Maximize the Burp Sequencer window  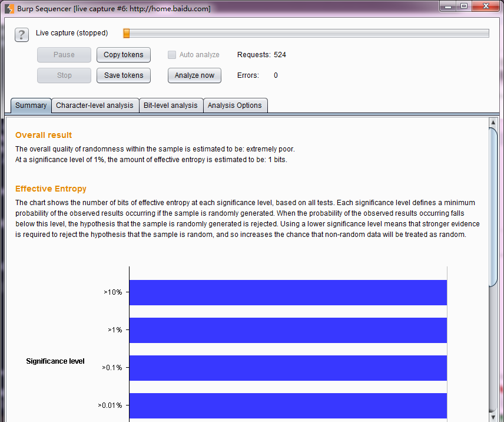(465, 6)
